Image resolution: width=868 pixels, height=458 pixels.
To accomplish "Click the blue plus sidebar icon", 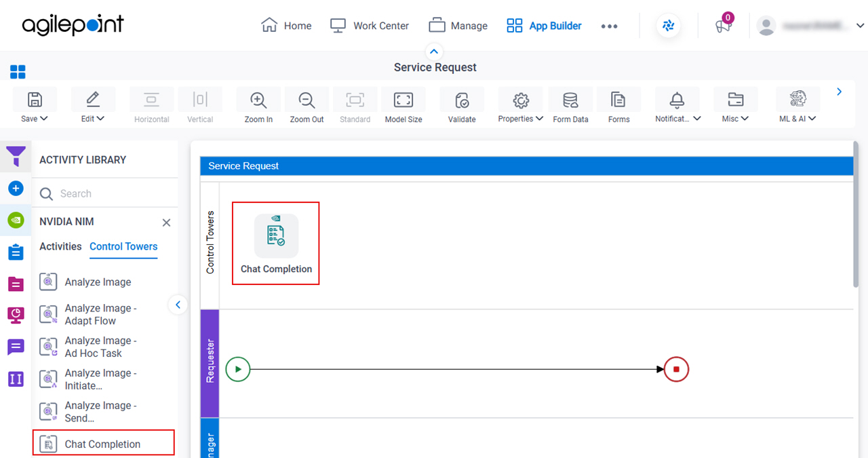I will [16, 189].
